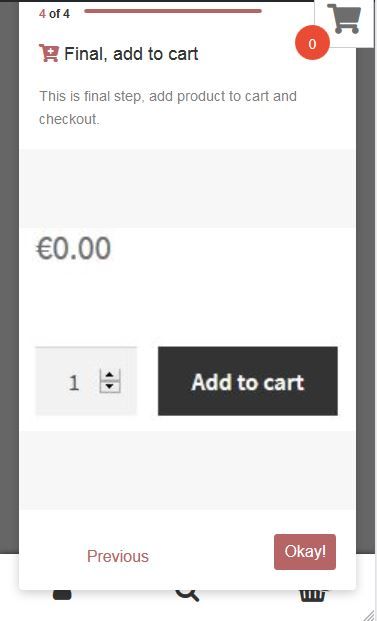The height and width of the screenshot is (621, 377).
Task: Grab the resize handle in bottom-right corner
Action: pos(370,614)
